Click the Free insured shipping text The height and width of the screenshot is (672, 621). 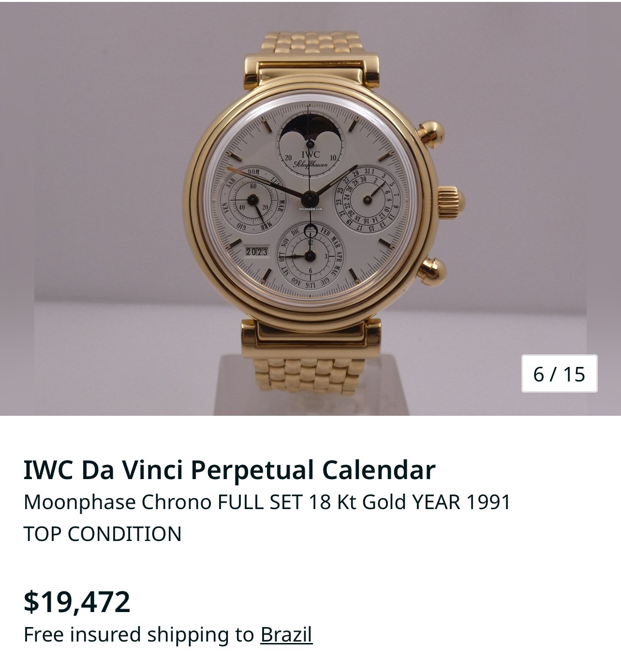click(x=138, y=634)
